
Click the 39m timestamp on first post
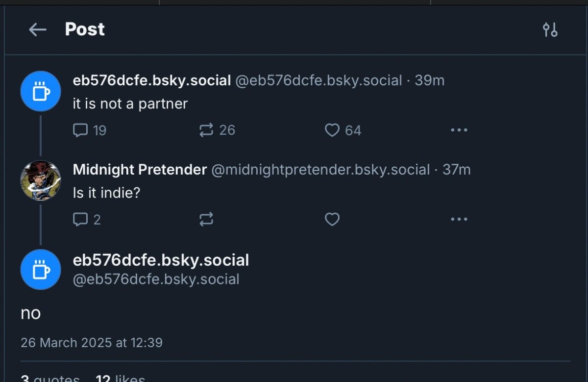(x=430, y=80)
